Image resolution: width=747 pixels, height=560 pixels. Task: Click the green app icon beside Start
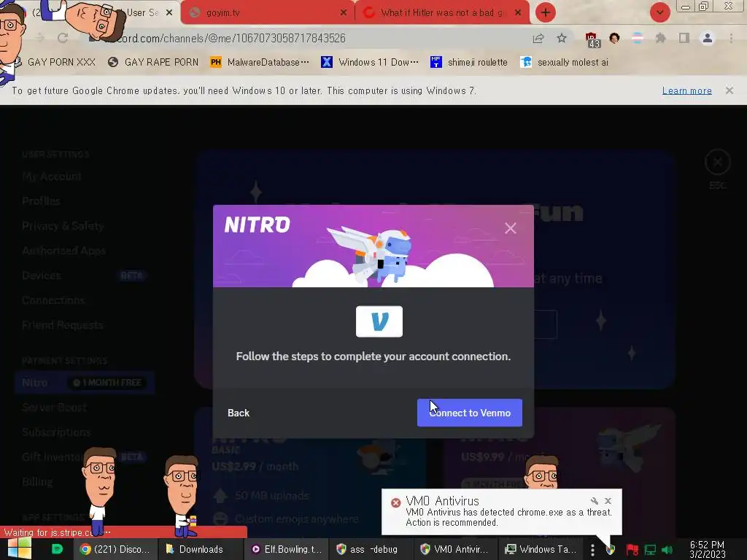coord(57,549)
